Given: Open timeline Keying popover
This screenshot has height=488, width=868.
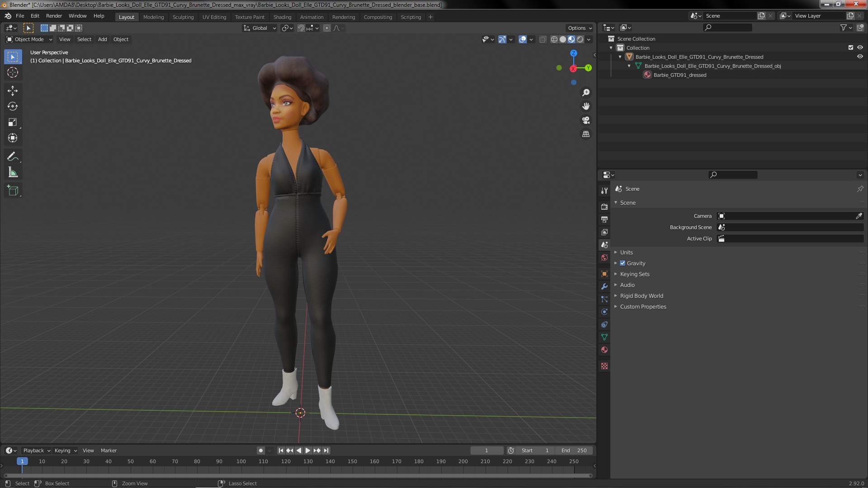Looking at the screenshot, I should click(x=66, y=450).
